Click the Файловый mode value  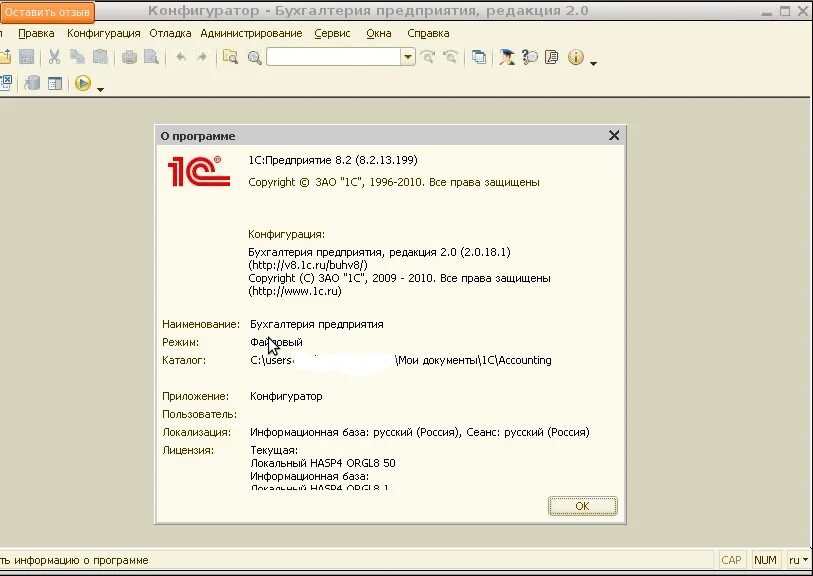coord(276,342)
